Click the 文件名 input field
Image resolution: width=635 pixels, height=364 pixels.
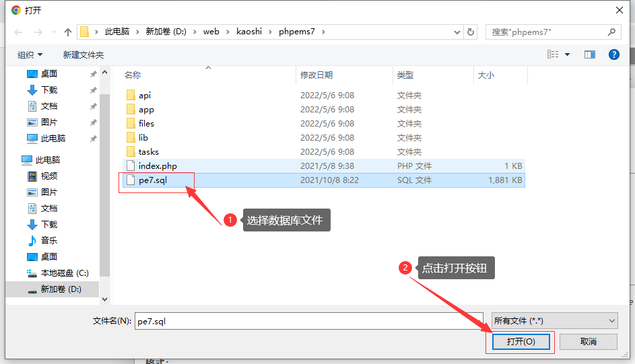(x=308, y=321)
